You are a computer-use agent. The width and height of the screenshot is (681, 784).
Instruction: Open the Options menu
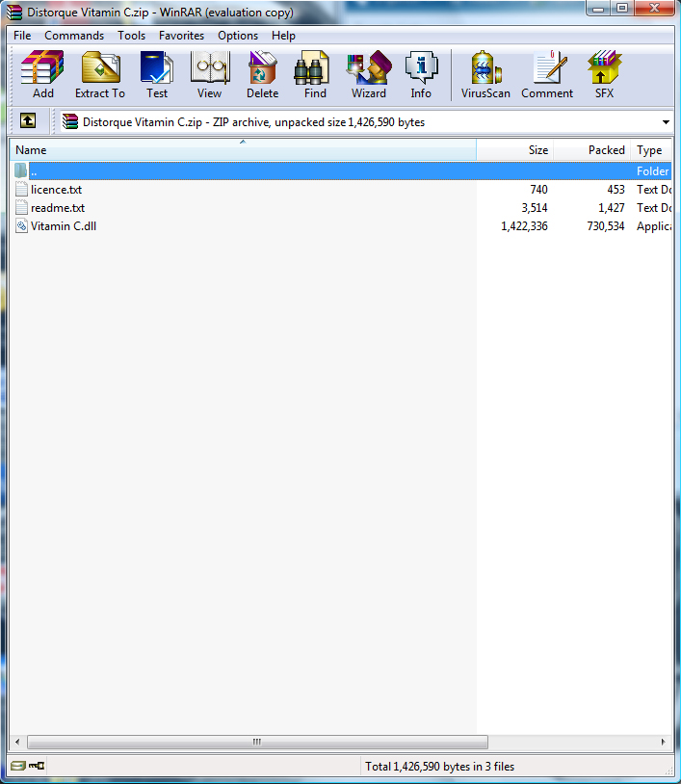(x=238, y=36)
